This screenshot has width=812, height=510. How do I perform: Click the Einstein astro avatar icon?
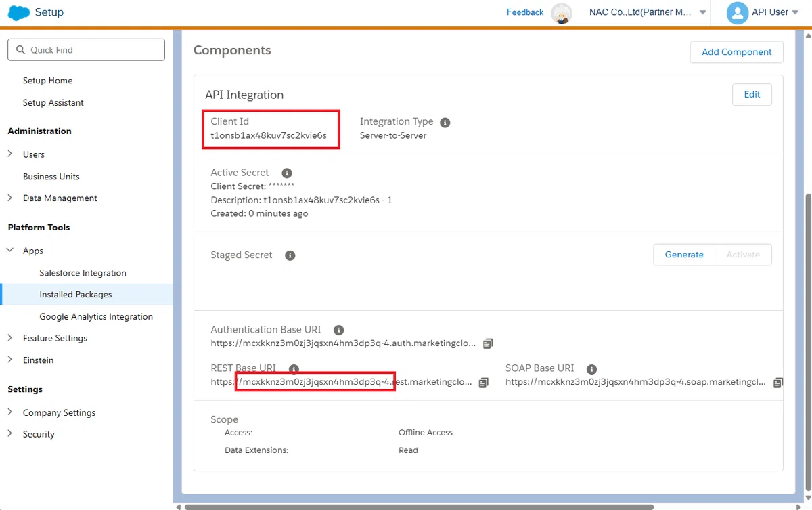(x=561, y=13)
